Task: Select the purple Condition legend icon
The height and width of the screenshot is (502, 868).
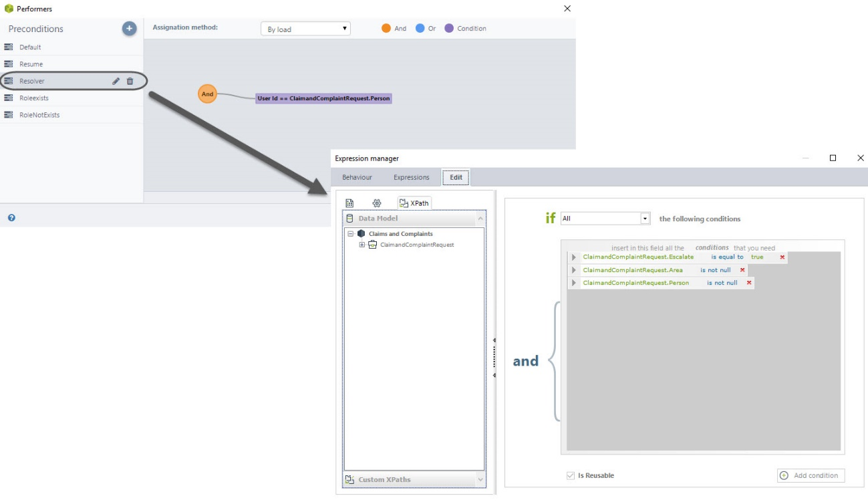Action: (449, 28)
